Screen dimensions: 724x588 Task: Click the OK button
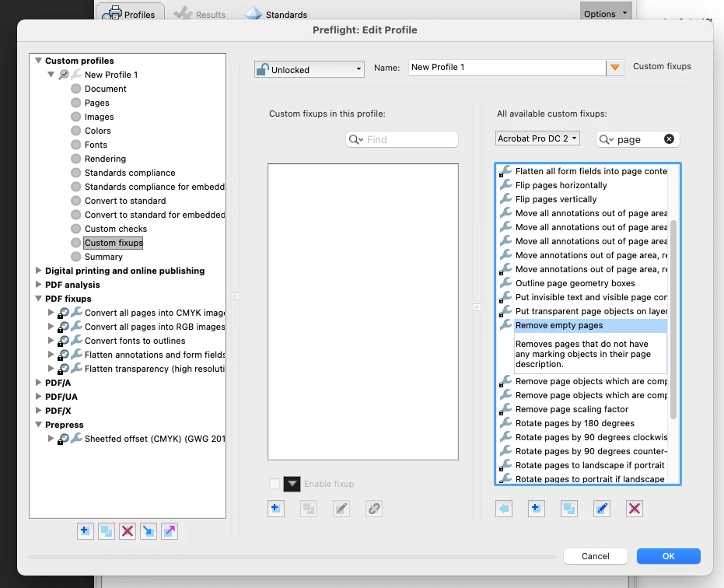tap(668, 556)
